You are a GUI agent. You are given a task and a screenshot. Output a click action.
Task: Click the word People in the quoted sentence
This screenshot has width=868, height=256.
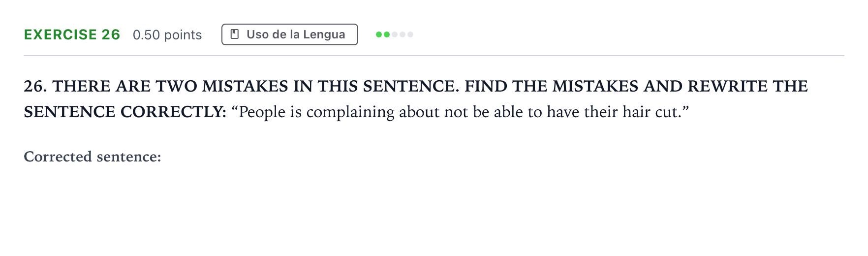[x=262, y=112]
